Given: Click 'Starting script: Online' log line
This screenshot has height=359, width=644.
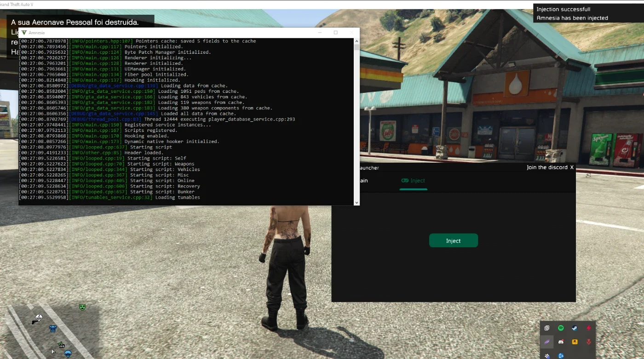Looking at the screenshot, I should [107, 181].
